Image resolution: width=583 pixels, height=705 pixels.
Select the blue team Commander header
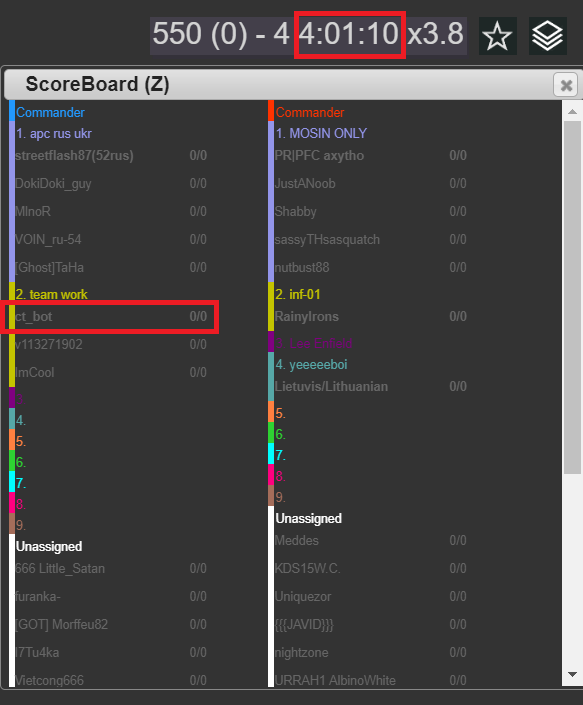point(50,112)
